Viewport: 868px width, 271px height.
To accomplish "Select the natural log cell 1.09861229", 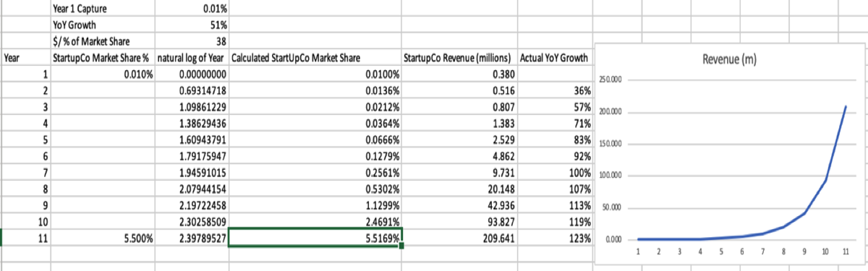I will point(192,107).
